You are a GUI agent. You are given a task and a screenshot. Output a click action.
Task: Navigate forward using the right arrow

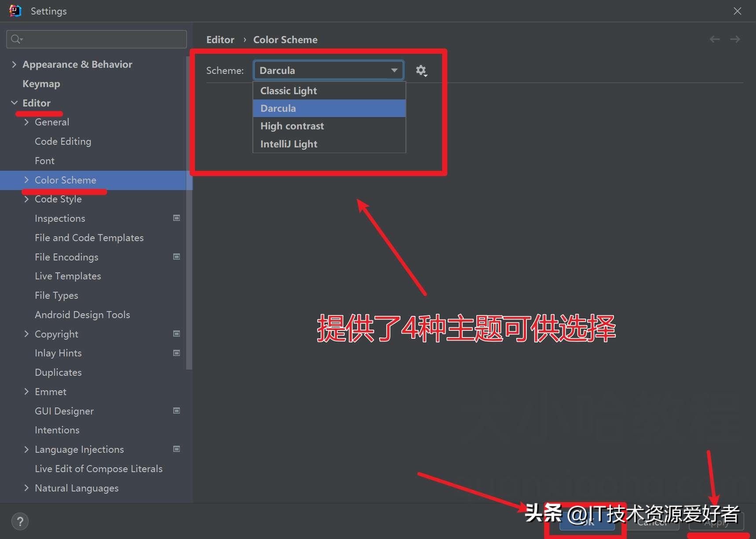[x=735, y=39]
